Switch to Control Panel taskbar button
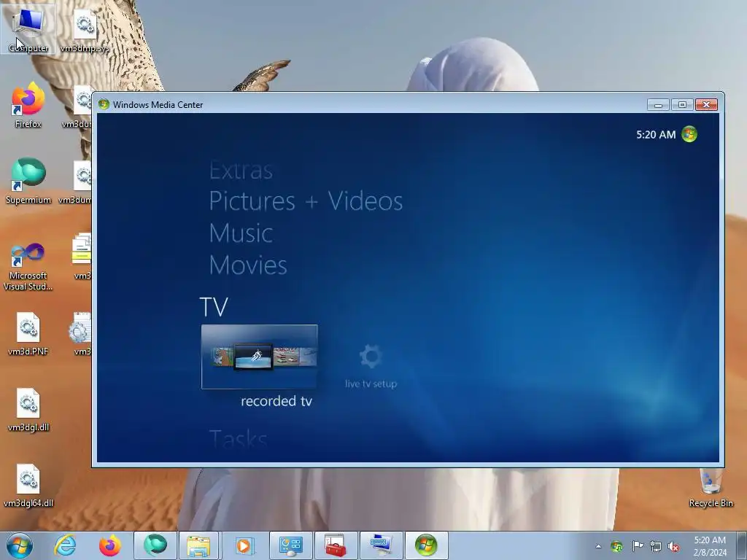The height and width of the screenshot is (560, 747). (x=290, y=545)
